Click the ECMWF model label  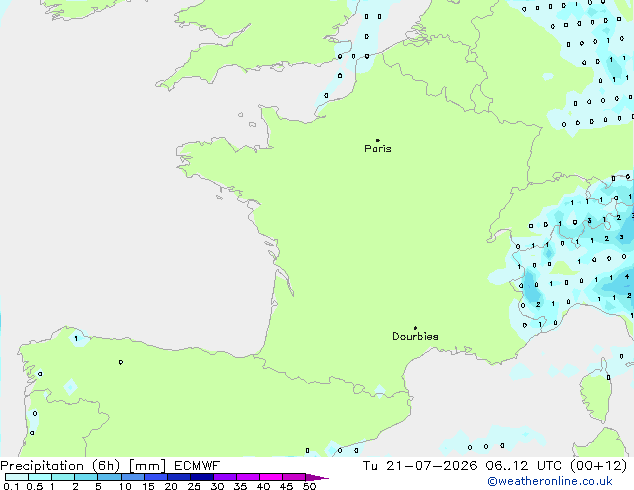coord(197,466)
